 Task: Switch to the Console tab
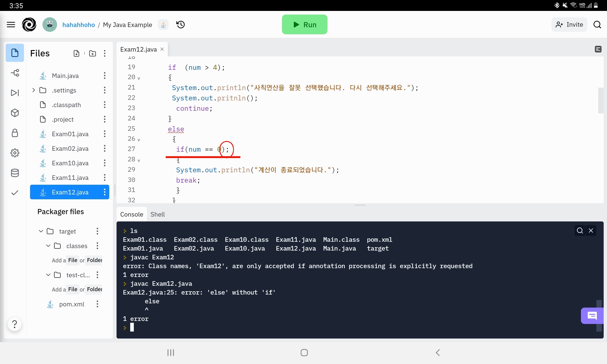click(132, 214)
